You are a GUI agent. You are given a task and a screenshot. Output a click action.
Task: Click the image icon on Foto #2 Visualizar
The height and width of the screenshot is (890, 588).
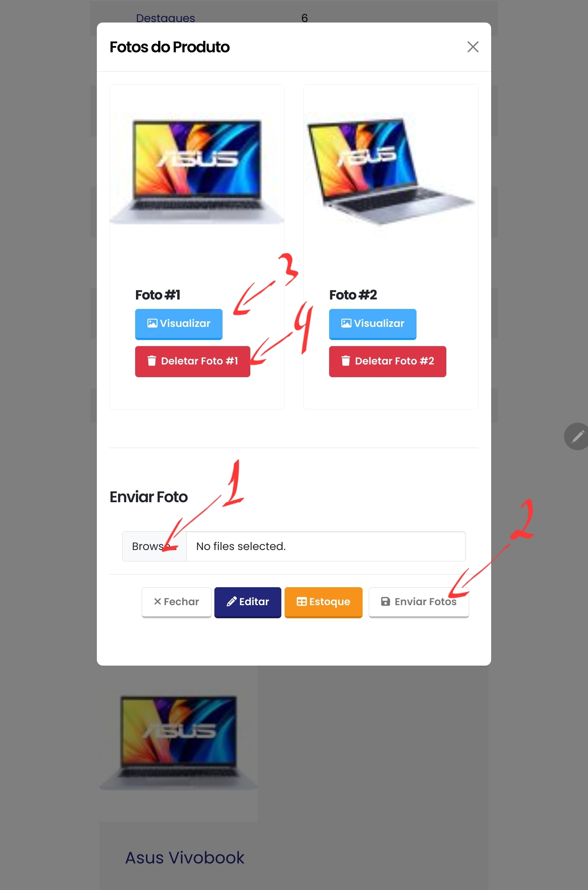(x=346, y=323)
